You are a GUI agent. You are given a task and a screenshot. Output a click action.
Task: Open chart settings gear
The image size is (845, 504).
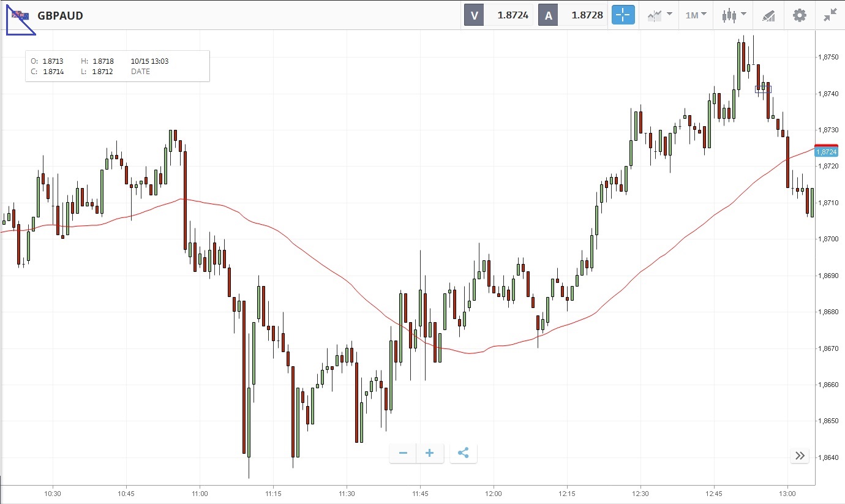800,15
